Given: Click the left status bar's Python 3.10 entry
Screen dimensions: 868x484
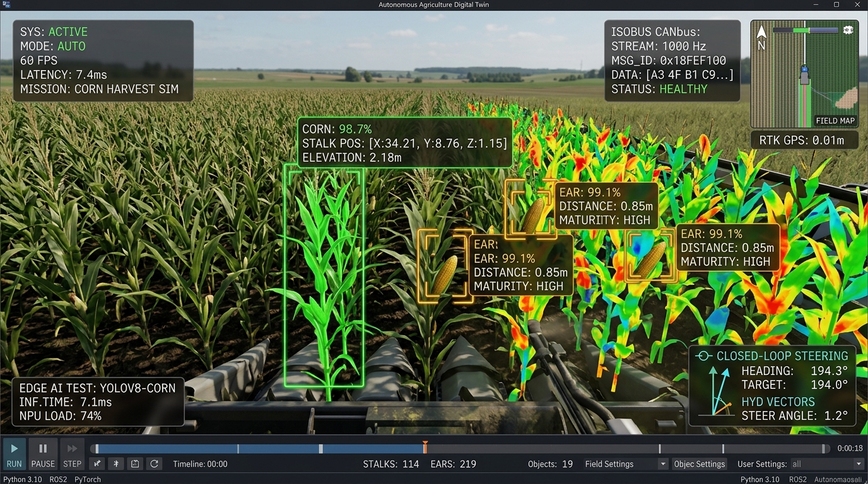Looking at the screenshot, I should click(22, 480).
